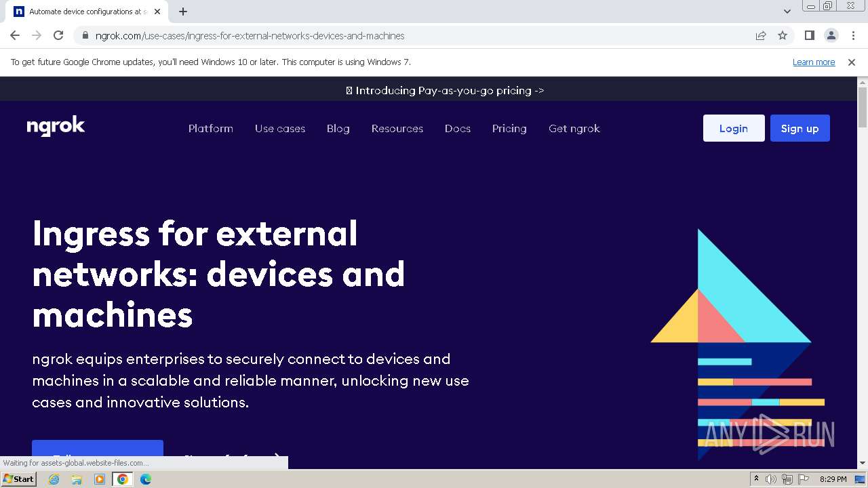The height and width of the screenshot is (488, 868).
Task: Open the Pay-as-you-go pricing announcement
Action: click(445, 90)
